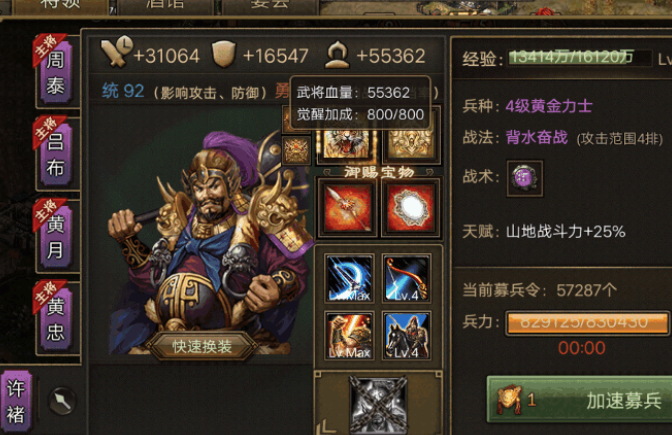Click the helmet troop health icon

point(338,54)
